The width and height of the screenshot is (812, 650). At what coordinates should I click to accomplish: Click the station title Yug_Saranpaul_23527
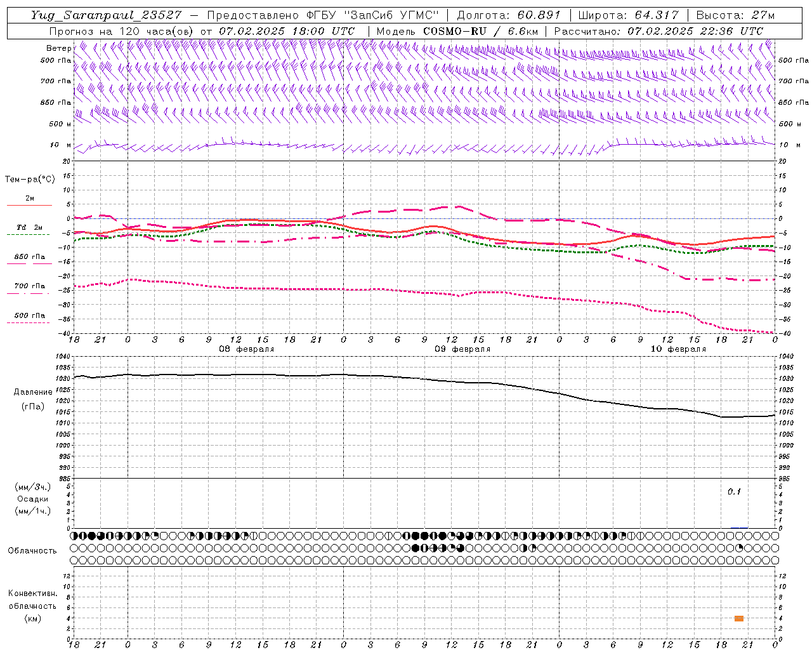click(106, 15)
